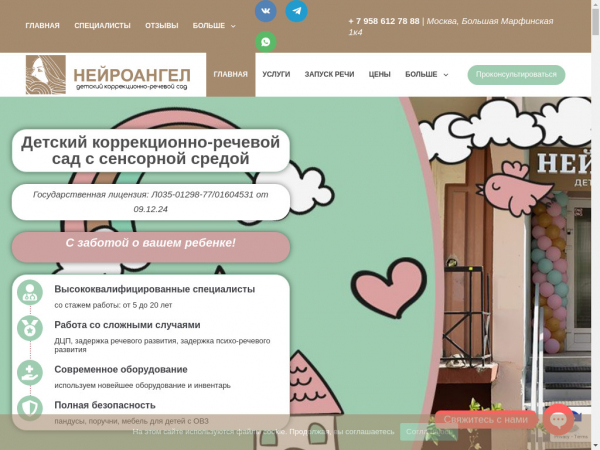Click Полная безопасность heading
The width and height of the screenshot is (600, 450).
(105, 405)
